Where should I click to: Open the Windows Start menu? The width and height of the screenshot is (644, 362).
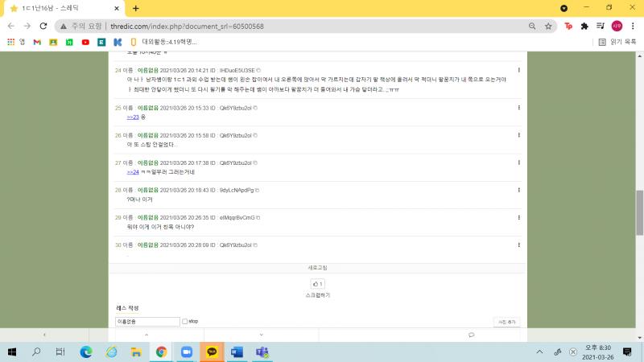pyautogui.click(x=12, y=352)
